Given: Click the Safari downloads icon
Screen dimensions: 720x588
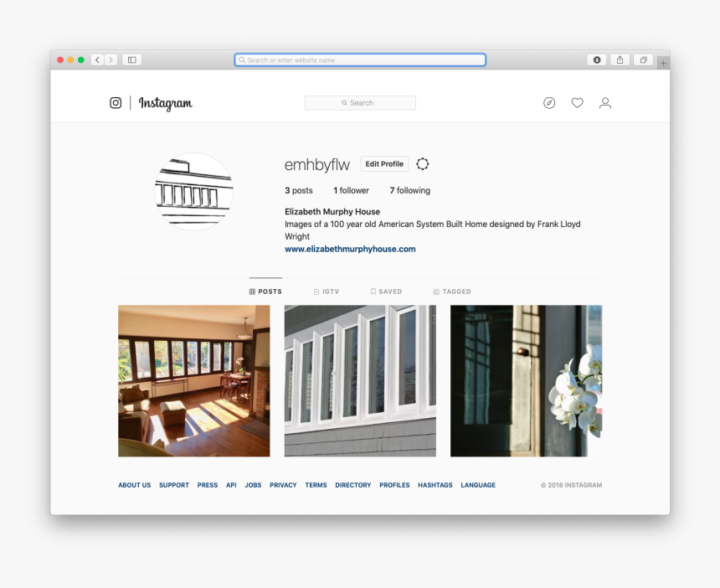Looking at the screenshot, I should click(597, 59).
